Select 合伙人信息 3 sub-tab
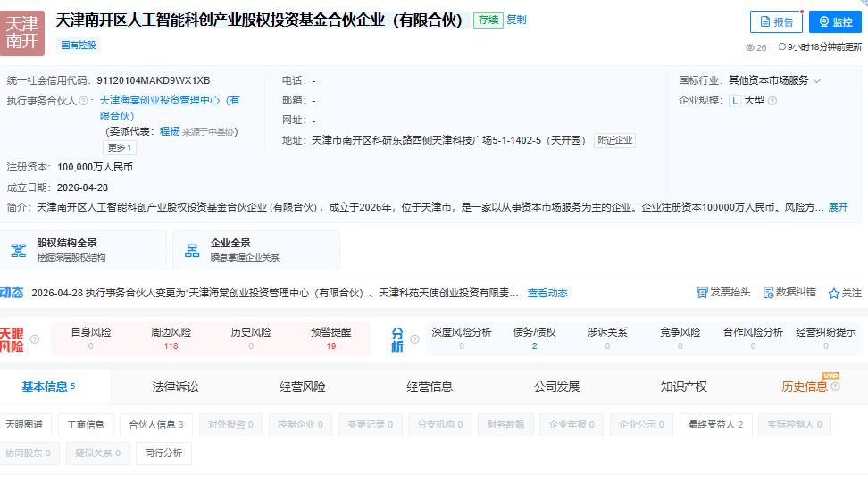This screenshot has height=482, width=868. pos(156,425)
